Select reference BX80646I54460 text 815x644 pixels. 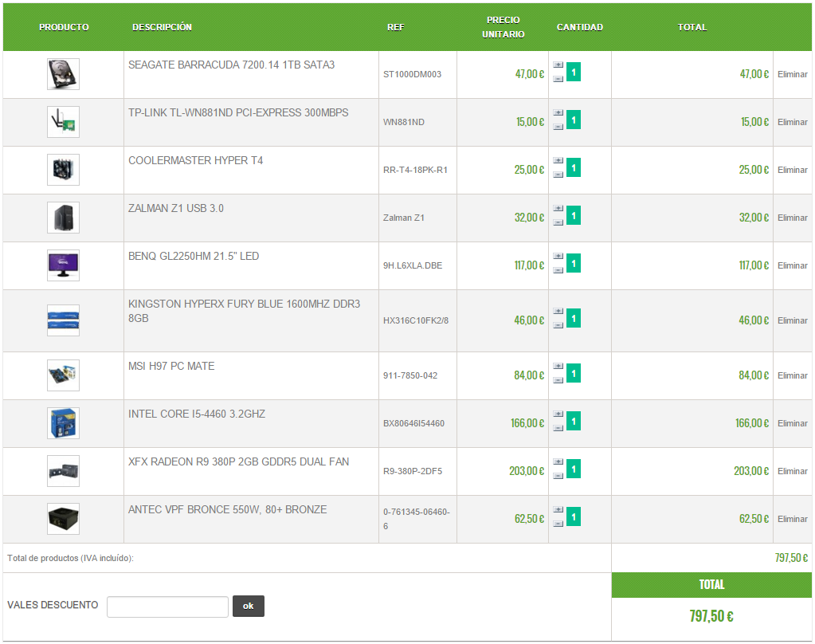click(x=413, y=423)
